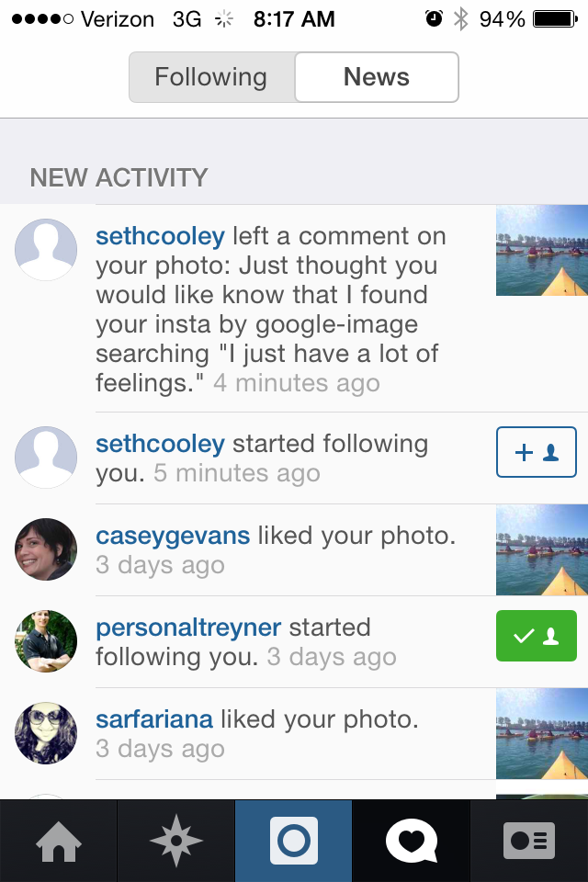Image resolution: width=588 pixels, height=882 pixels.
Task: Open the heart activity speech bubble icon
Action: click(412, 841)
